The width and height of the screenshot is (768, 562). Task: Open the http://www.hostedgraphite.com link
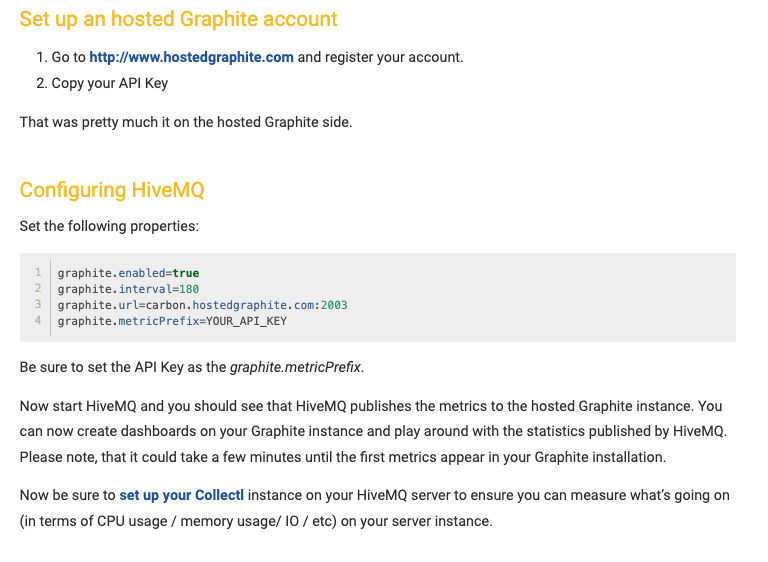pyautogui.click(x=191, y=57)
